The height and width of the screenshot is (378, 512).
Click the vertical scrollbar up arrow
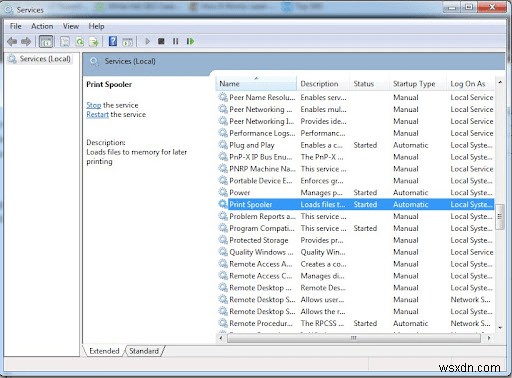click(x=500, y=82)
